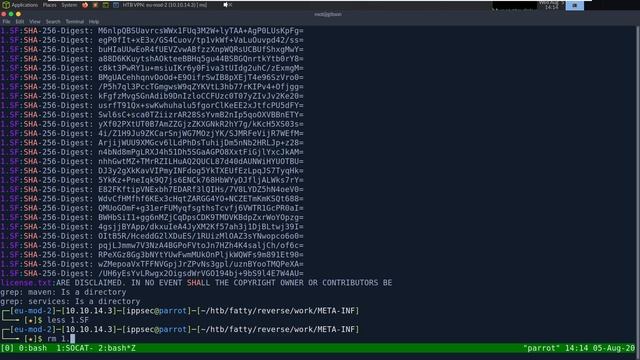
Task: Open the System menu in top panel
Action: (69, 5)
